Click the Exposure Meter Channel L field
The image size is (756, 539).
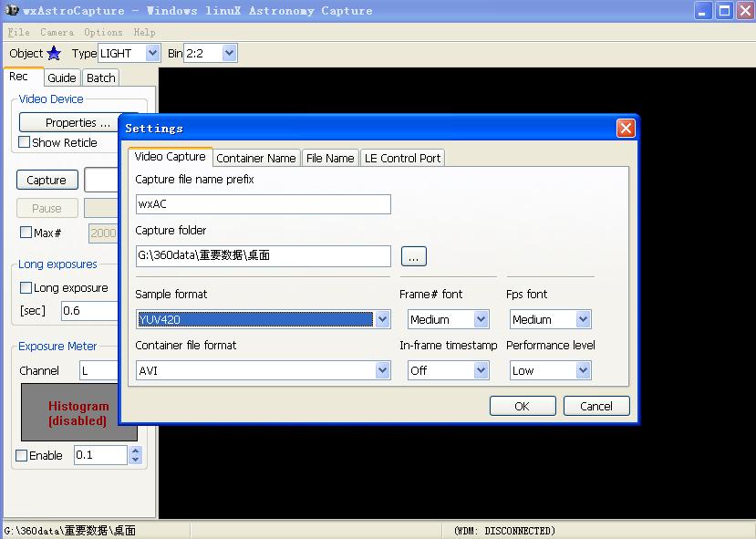tap(98, 371)
